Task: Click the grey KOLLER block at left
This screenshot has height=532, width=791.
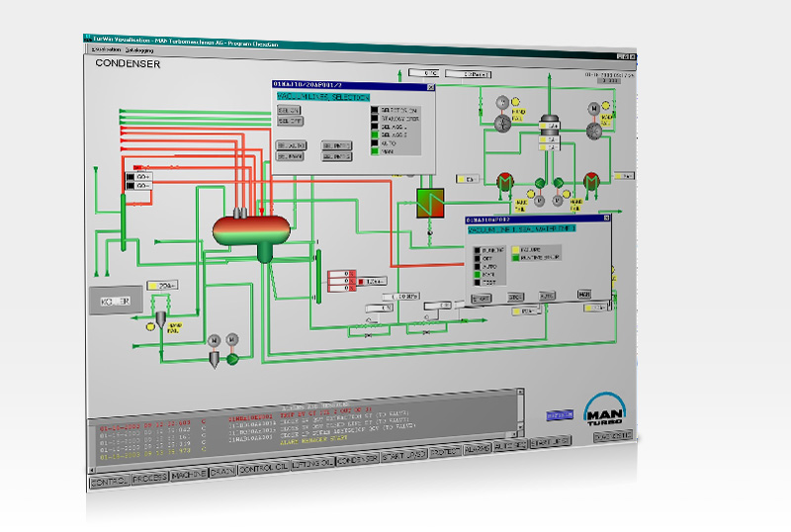Action: pyautogui.click(x=116, y=301)
